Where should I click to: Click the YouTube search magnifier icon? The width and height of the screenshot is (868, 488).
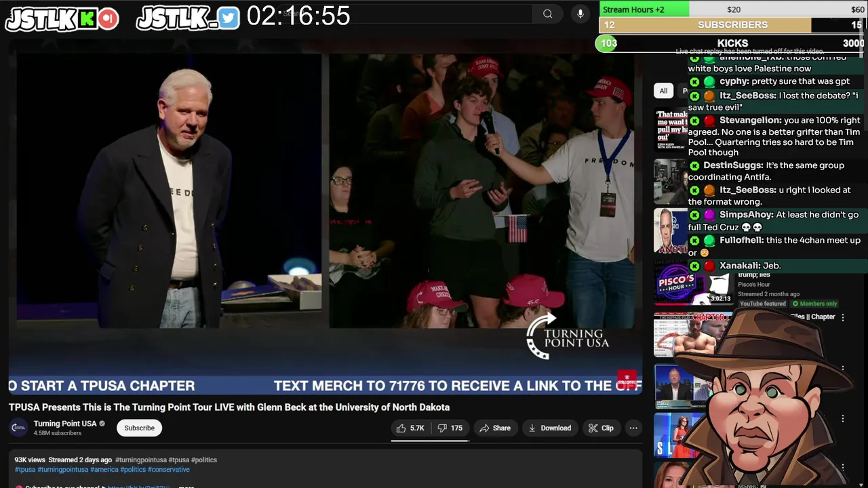pyautogui.click(x=547, y=14)
